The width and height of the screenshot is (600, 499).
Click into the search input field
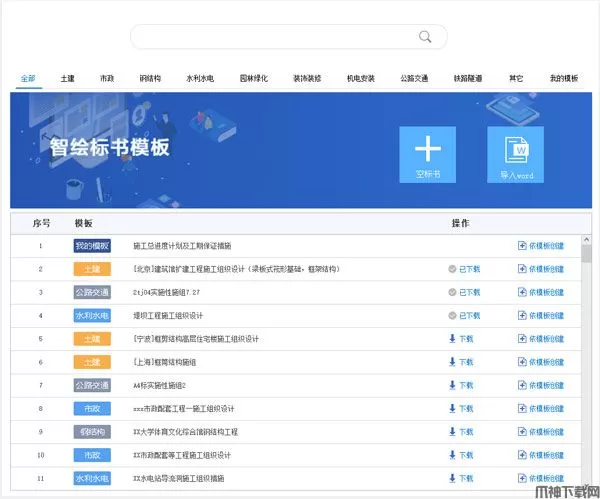click(x=270, y=37)
